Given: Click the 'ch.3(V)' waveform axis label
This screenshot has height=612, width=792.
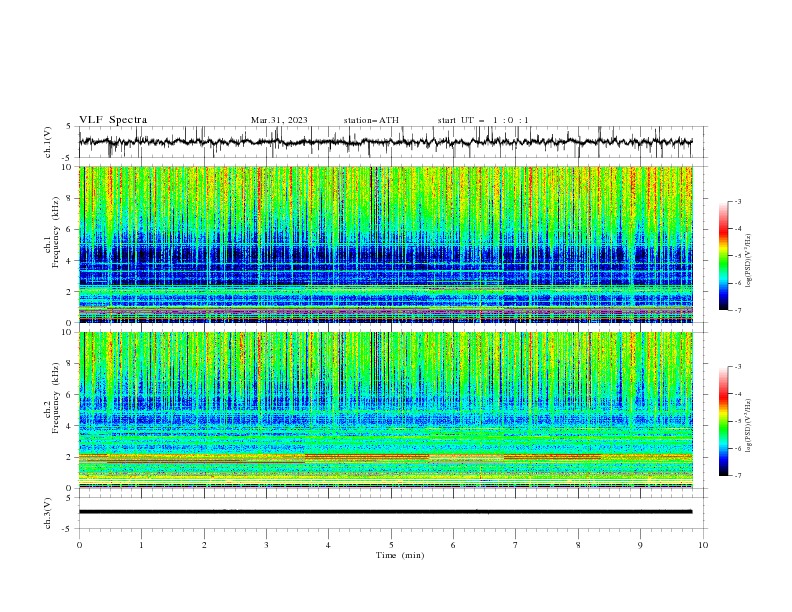Looking at the screenshot, I should 48,513.
